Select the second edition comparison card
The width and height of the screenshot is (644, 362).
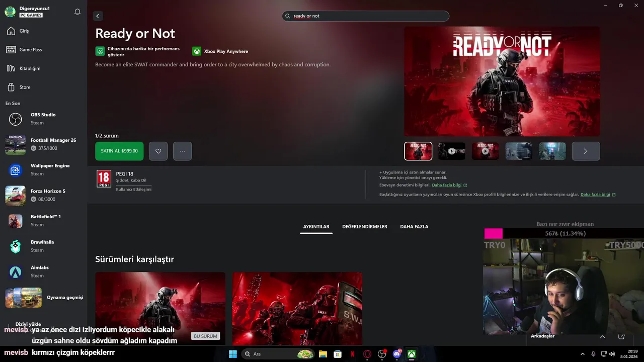click(297, 308)
